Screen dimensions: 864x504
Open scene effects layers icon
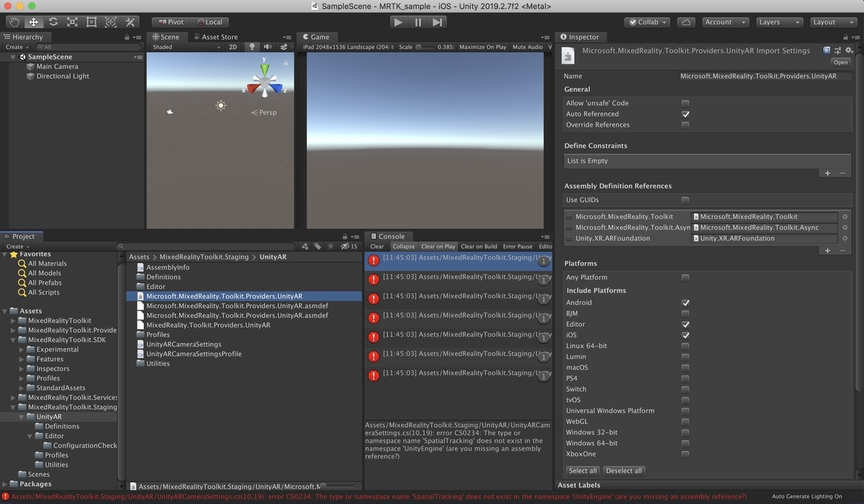pyautogui.click(x=284, y=47)
